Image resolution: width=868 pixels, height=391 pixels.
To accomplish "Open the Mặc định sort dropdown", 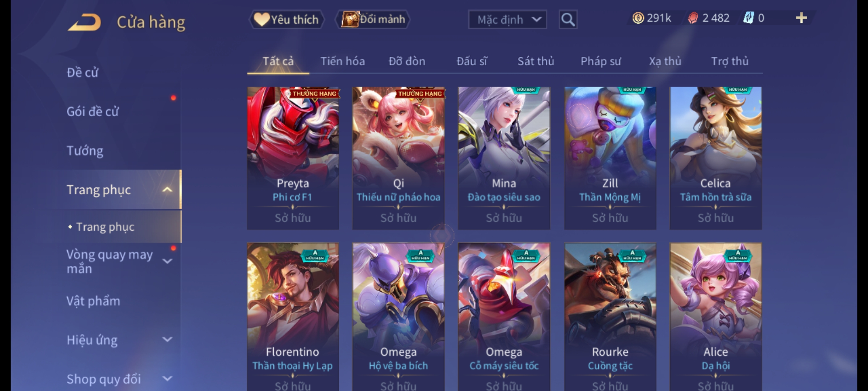I will pos(507,20).
